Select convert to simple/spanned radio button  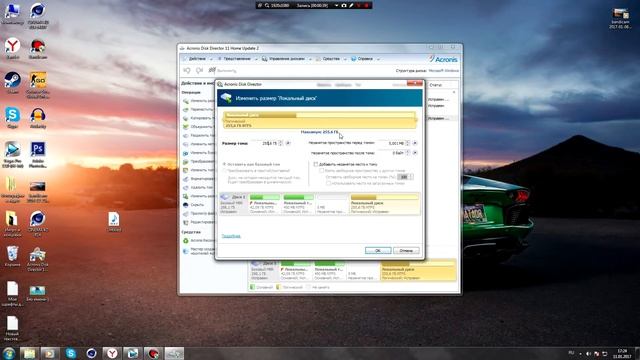click(x=224, y=171)
